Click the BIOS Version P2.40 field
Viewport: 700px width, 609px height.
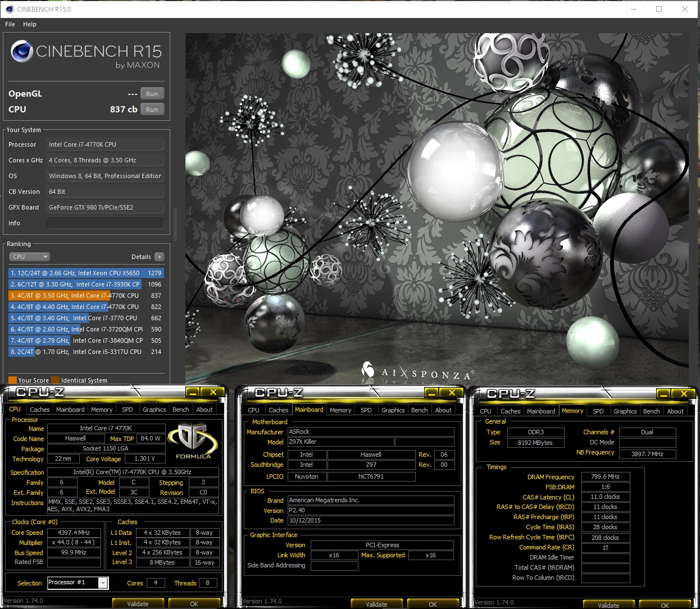point(370,510)
